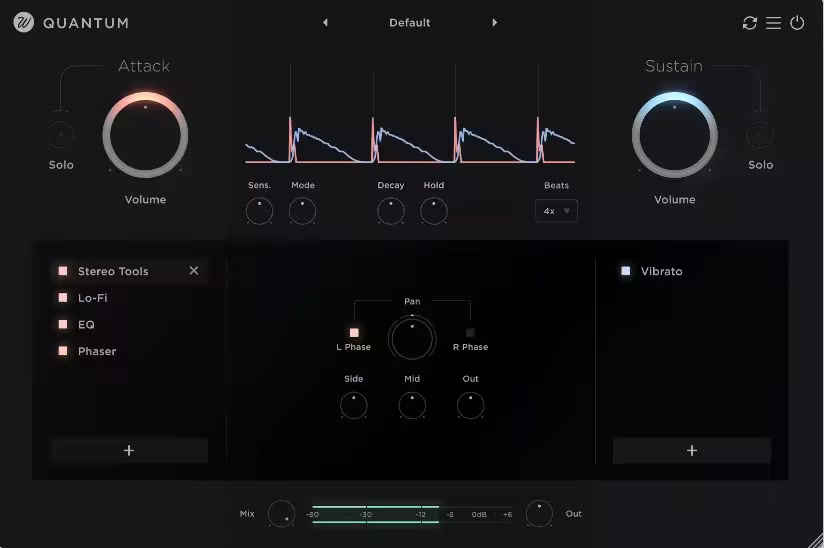This screenshot has width=824, height=548.
Task: Open the Beats 4x dropdown
Action: click(556, 211)
